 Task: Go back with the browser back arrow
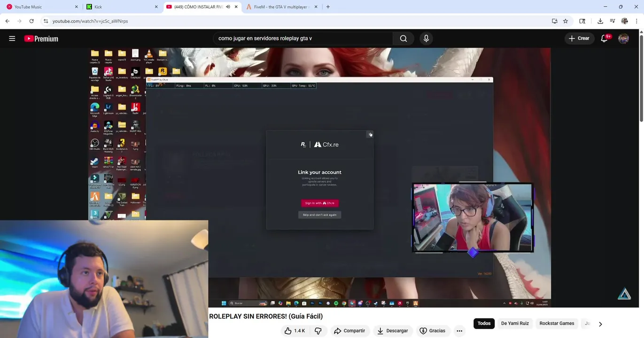click(x=8, y=21)
